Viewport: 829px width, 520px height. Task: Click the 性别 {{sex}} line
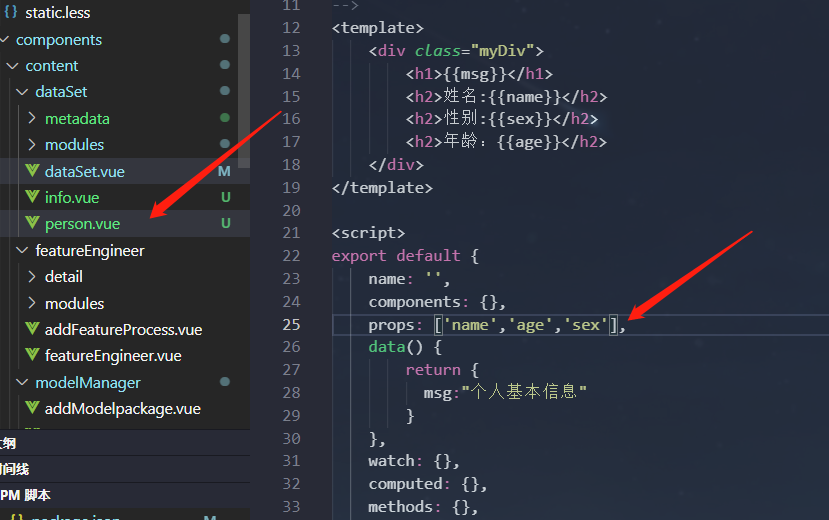[x=502, y=118]
